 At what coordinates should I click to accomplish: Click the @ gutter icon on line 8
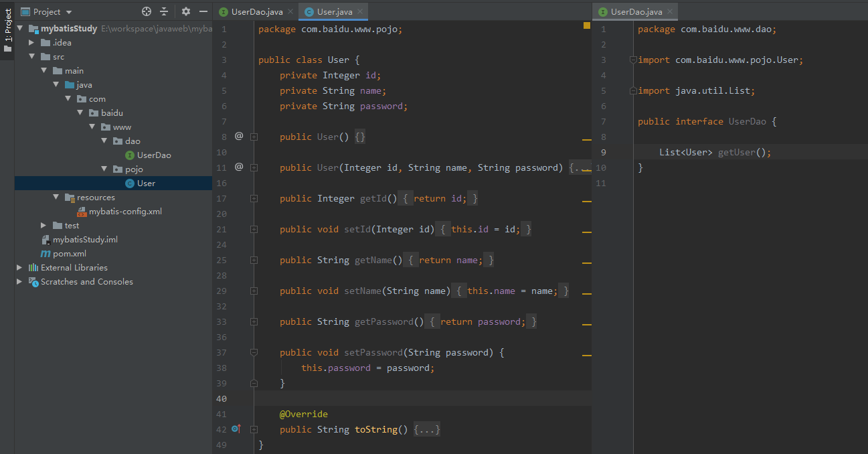pos(239,136)
